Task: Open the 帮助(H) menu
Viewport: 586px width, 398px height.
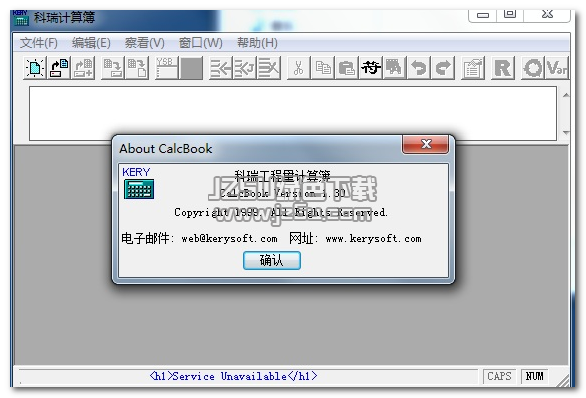Action: (257, 43)
